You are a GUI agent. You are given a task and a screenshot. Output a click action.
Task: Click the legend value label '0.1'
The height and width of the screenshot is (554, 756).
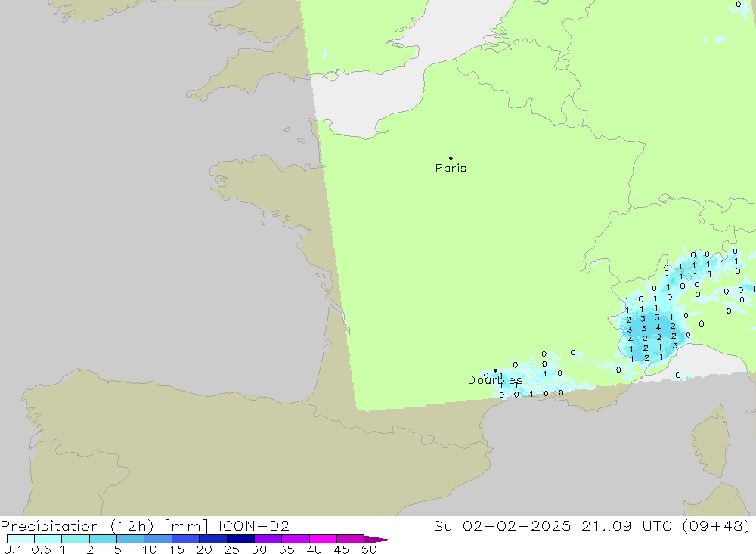[13, 549]
